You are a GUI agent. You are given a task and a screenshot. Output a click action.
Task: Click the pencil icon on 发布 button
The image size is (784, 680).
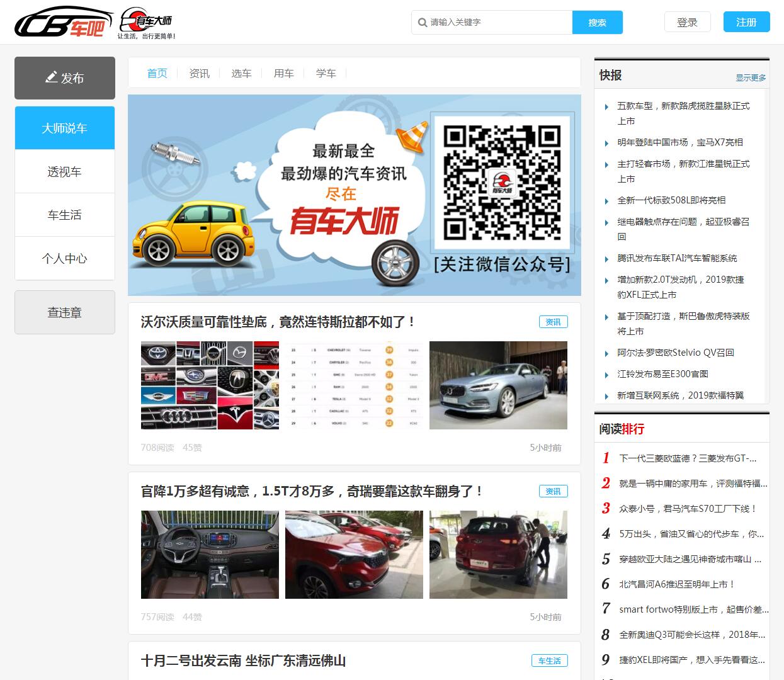pos(52,77)
